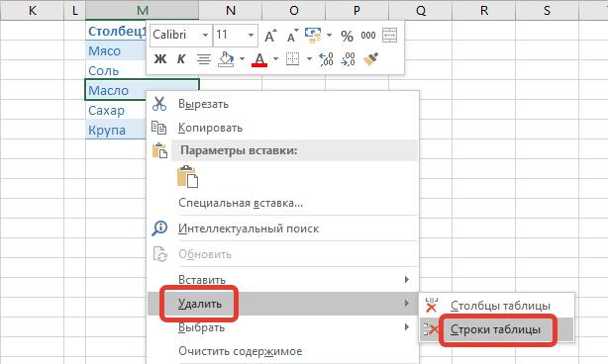Click the Copy icon in context menu
The width and height of the screenshot is (608, 364).
point(159,128)
